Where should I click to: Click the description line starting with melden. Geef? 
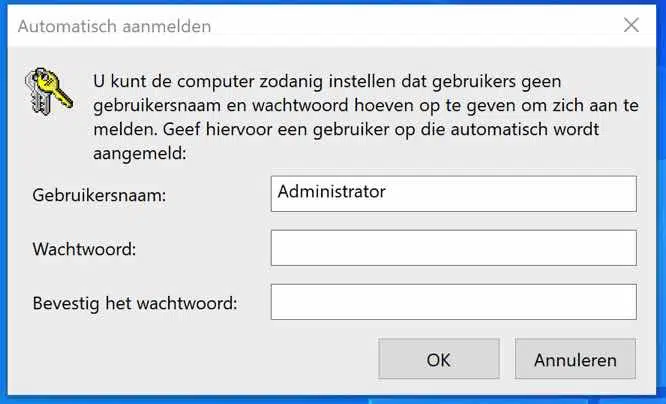[346, 129]
